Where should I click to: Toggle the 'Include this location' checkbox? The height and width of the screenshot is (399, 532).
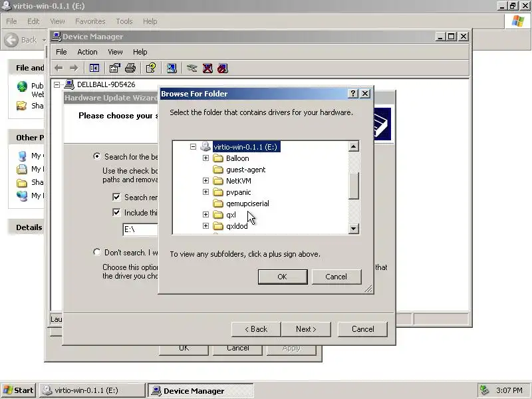click(x=116, y=212)
